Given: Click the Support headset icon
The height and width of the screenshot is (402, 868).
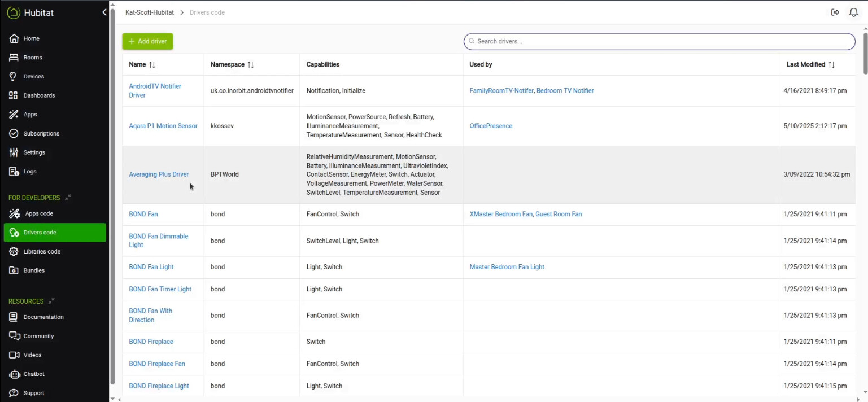Looking at the screenshot, I should pos(14,393).
